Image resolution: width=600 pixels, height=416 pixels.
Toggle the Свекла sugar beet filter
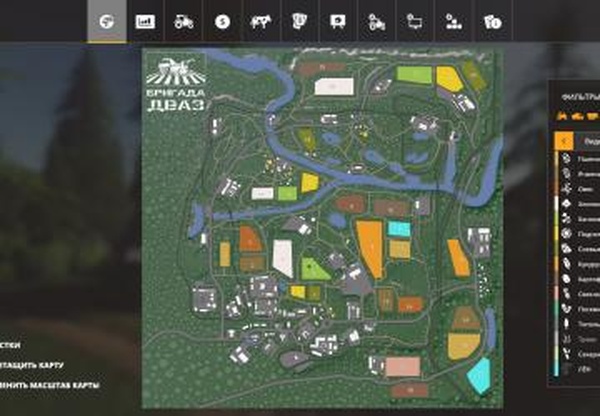579,294
